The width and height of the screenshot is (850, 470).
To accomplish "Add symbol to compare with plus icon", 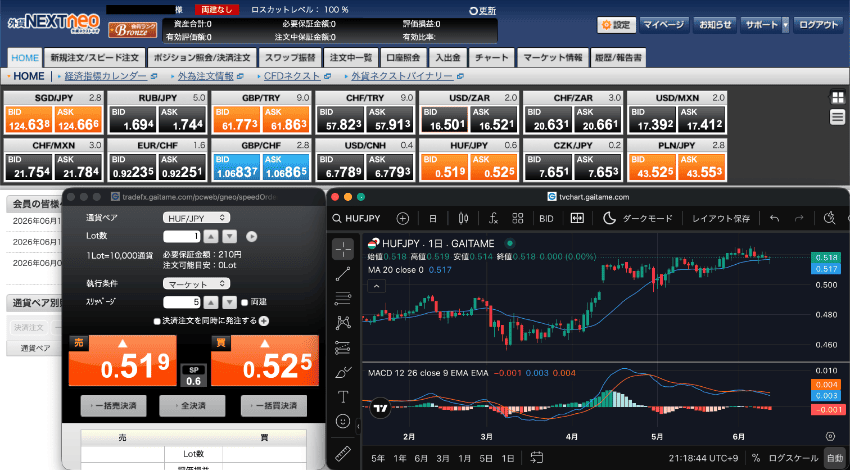I will click(403, 218).
